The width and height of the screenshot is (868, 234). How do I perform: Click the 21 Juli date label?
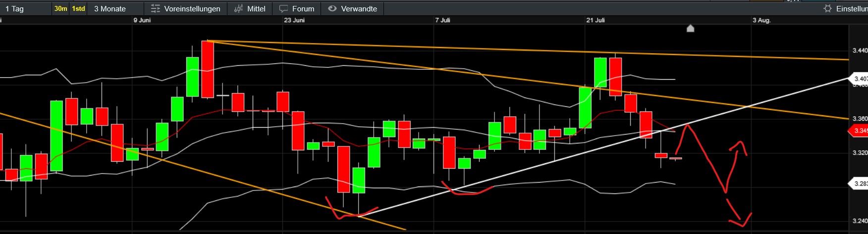[596, 20]
